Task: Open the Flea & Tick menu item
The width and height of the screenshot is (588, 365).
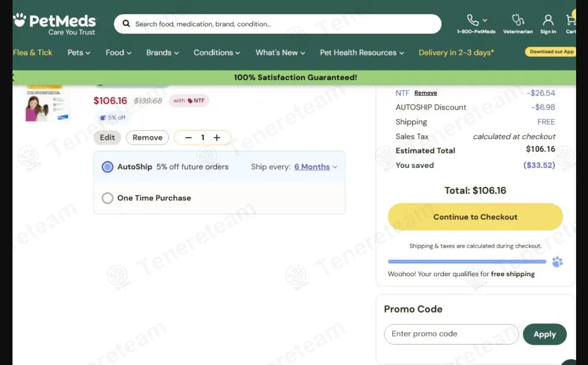Action: [33, 52]
